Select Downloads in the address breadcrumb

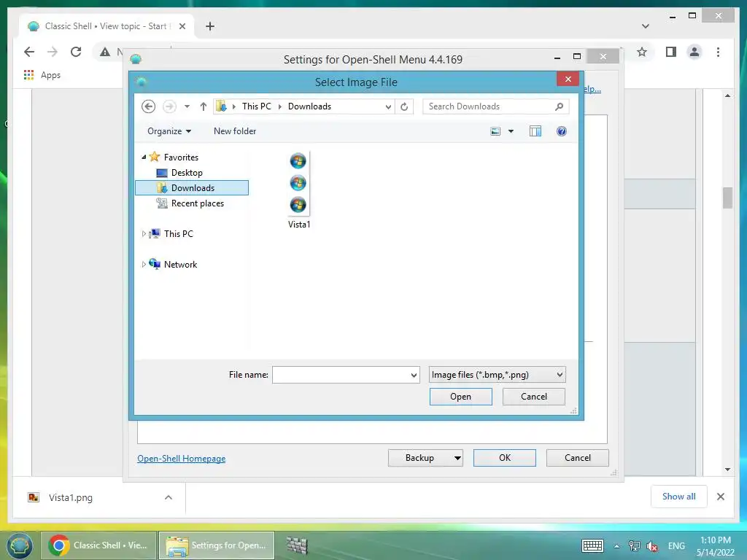tap(309, 106)
